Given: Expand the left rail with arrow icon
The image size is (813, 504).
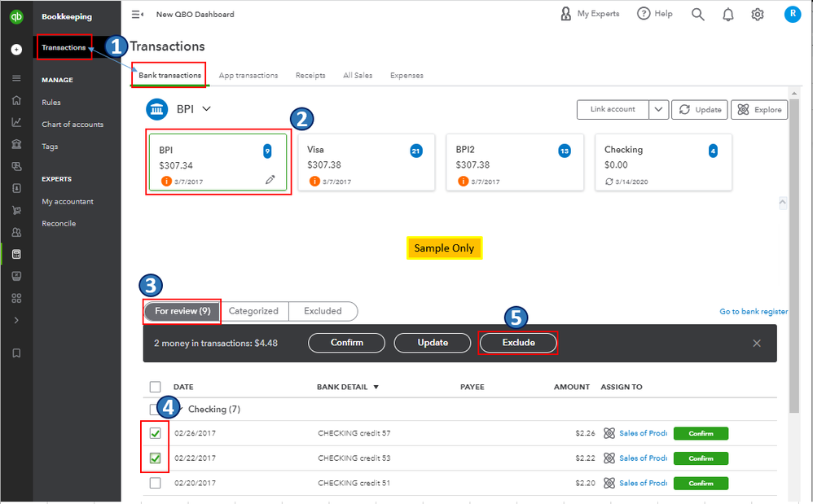Looking at the screenshot, I should point(16,320).
